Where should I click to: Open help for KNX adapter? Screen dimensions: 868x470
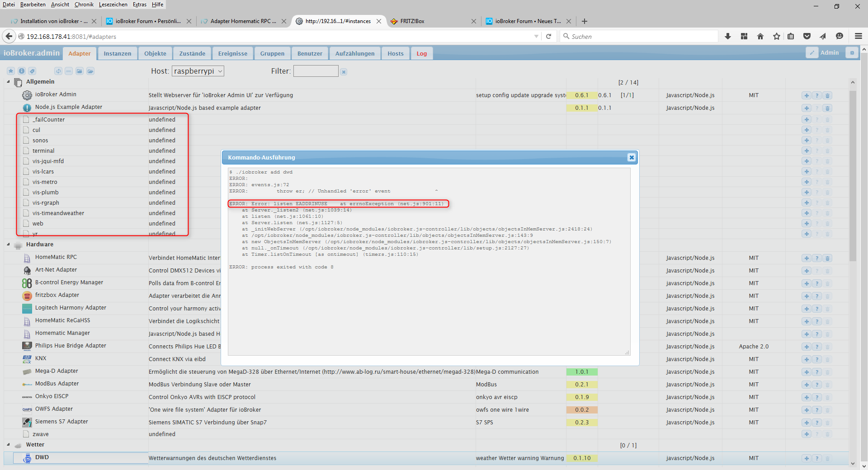point(817,359)
